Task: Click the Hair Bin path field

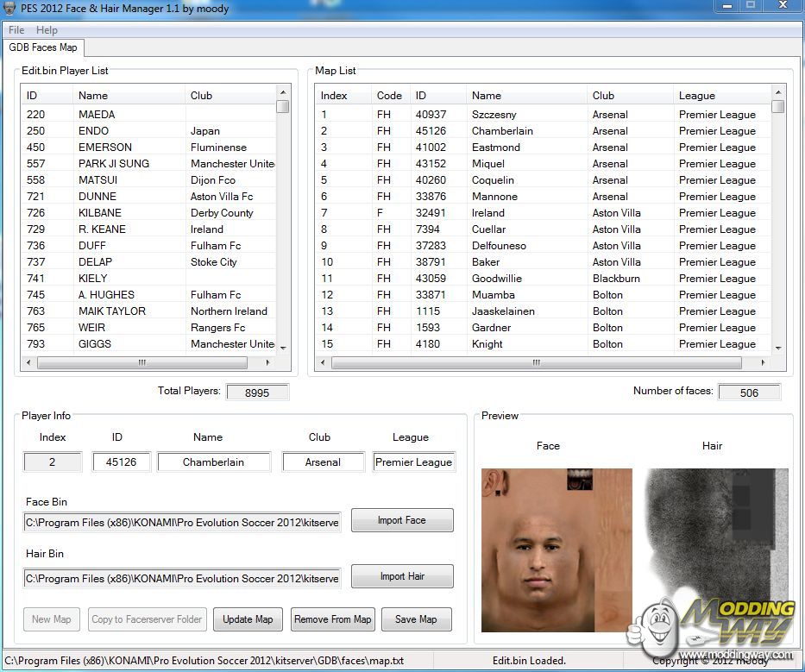Action: pyautogui.click(x=182, y=579)
